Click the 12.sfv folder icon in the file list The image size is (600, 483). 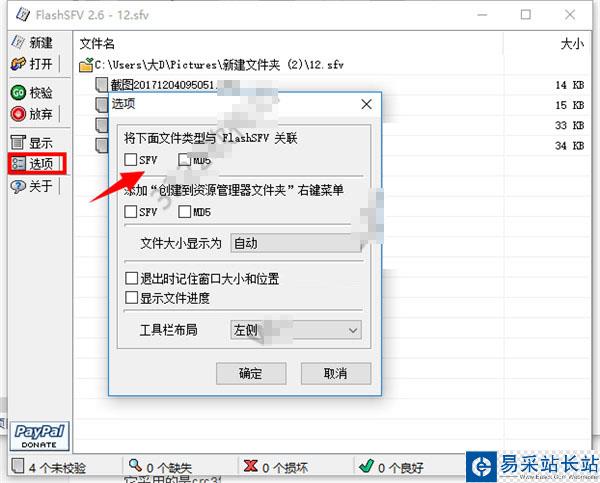click(x=86, y=65)
